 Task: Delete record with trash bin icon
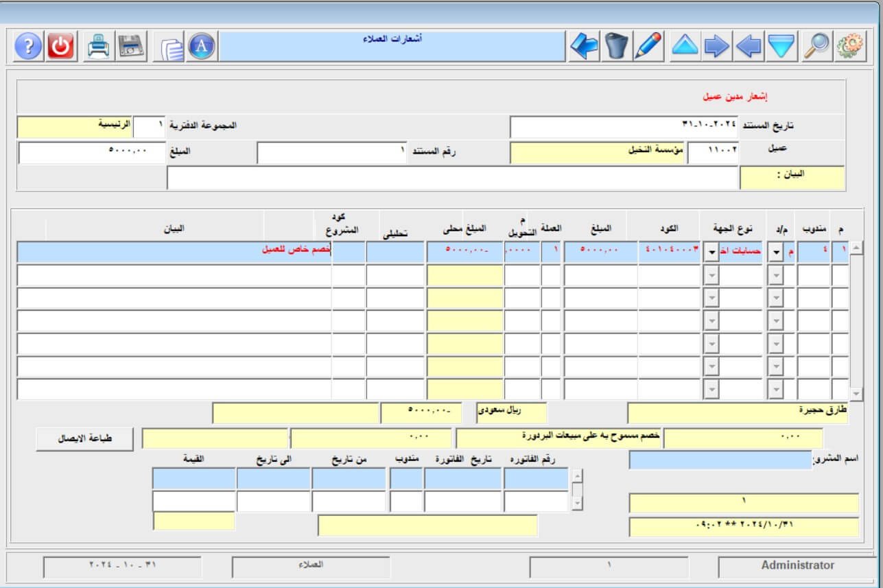pyautogui.click(x=616, y=47)
